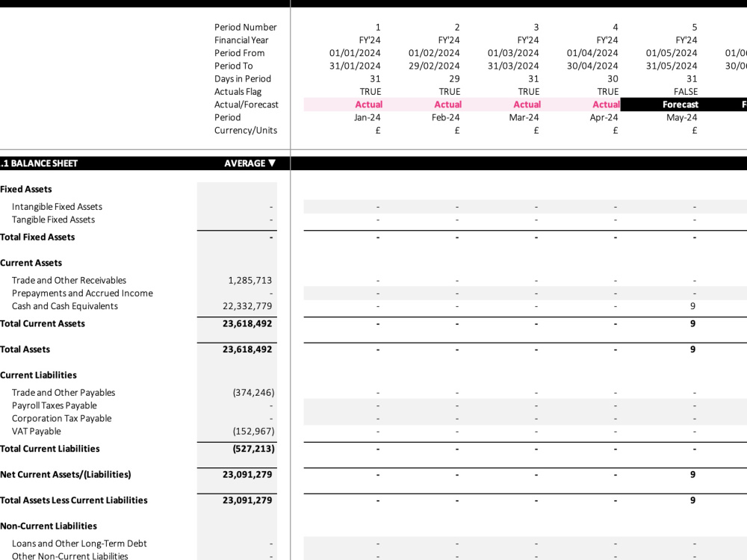The image size is (747, 560).
Task: Click the period number 5 cell
Action: pyautogui.click(x=695, y=28)
